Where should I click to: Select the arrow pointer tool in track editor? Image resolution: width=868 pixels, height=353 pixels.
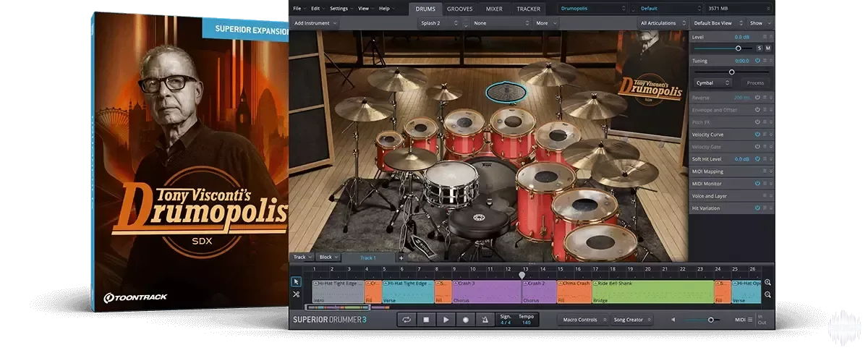click(x=297, y=281)
